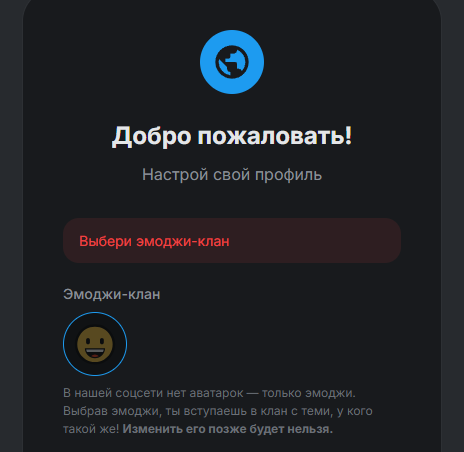Click the outer gray margin right of the card
464x452 pixels.
(x=453, y=233)
